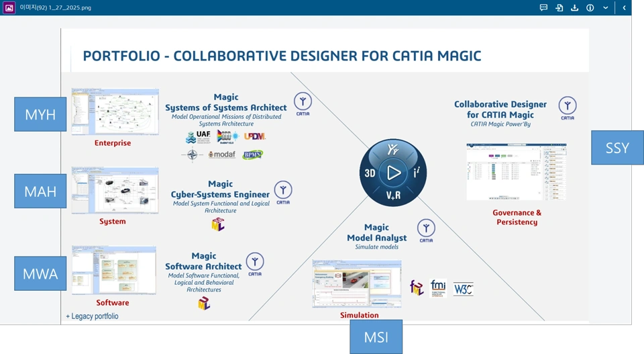The width and height of the screenshot is (644, 354).
Task: Click the UML cube logo under Software Architect
Action: 204,304
